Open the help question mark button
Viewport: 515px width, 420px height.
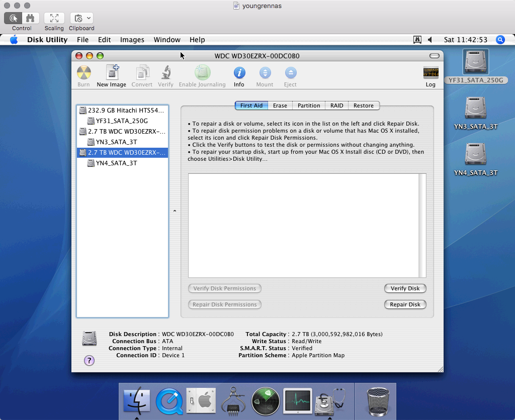tap(90, 361)
